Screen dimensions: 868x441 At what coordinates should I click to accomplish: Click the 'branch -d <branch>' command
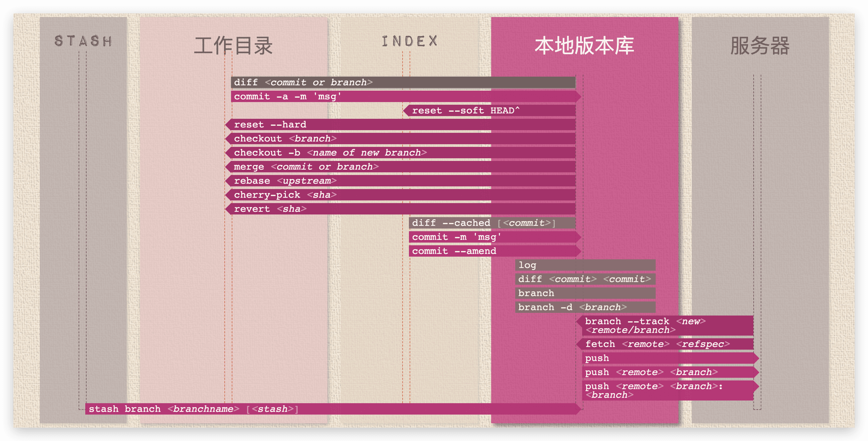585,307
